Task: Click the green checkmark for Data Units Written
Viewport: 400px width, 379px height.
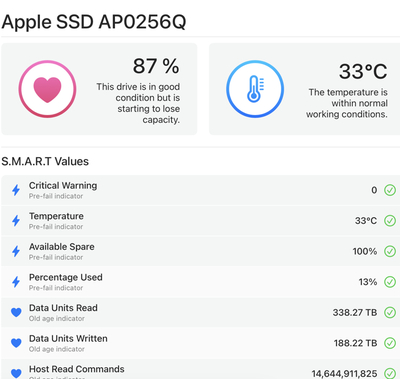Action: pos(390,343)
